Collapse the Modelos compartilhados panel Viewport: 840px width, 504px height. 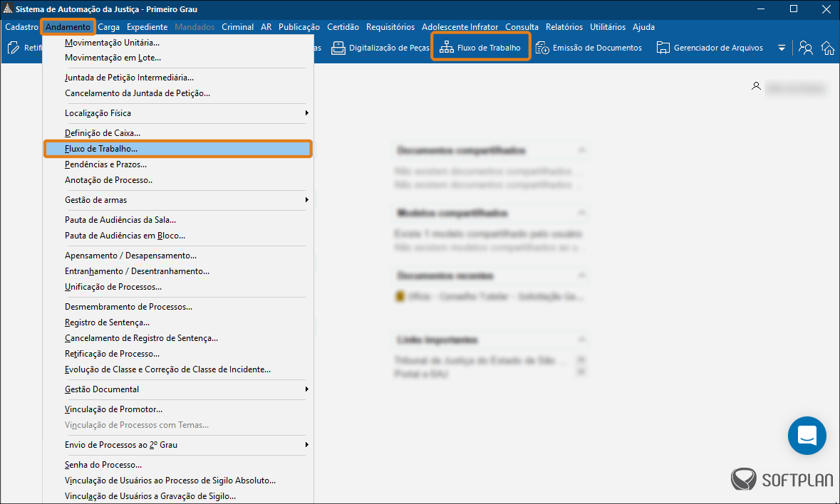(582, 213)
